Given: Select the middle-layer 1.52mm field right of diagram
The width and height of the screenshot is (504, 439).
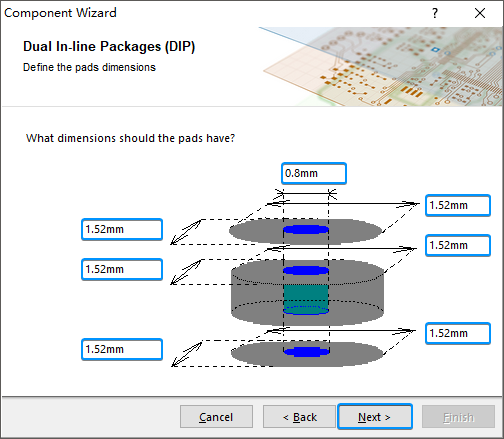Looking at the screenshot, I should tap(458, 245).
